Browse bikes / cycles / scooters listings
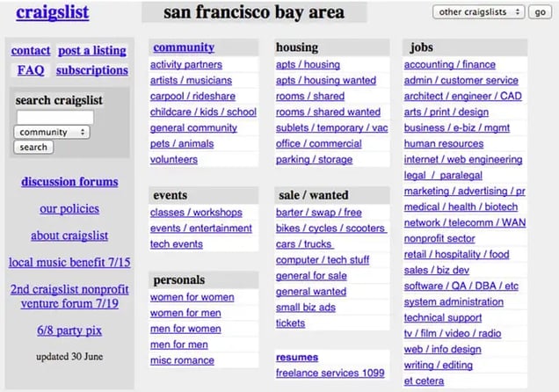 [330, 229]
